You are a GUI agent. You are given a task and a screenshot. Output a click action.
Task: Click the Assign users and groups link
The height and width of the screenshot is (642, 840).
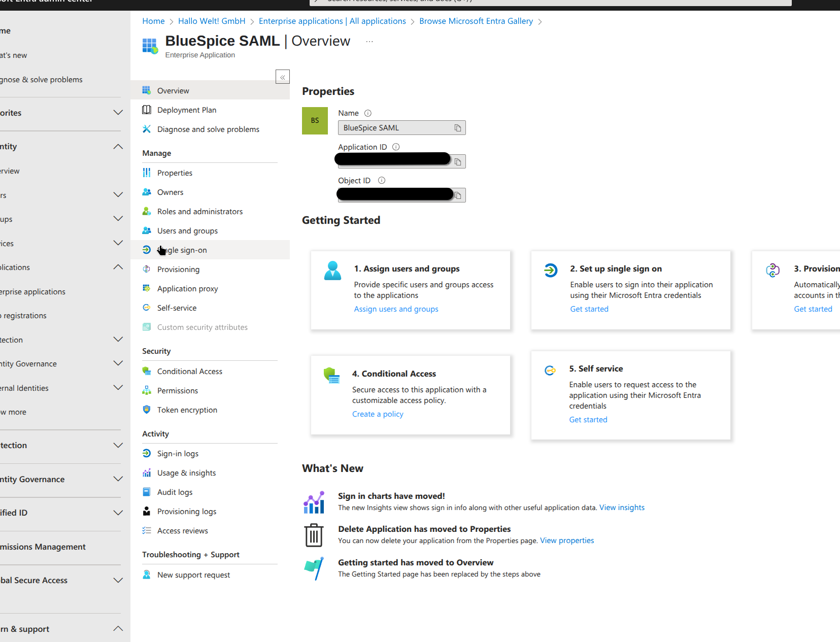coord(396,309)
